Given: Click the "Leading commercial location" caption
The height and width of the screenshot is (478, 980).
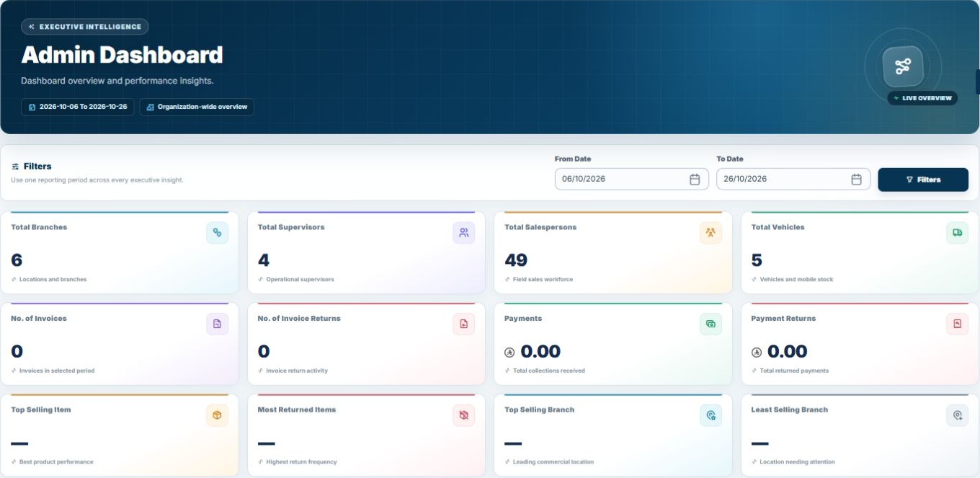Looking at the screenshot, I should (x=553, y=462).
